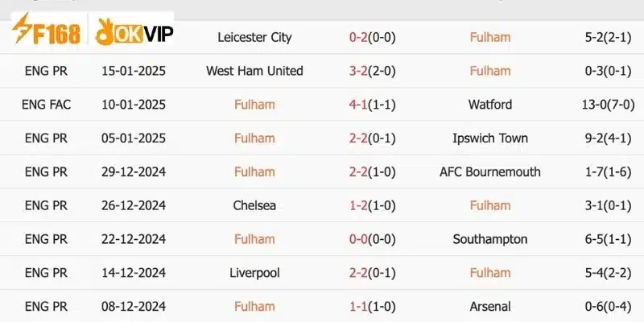Click ENG PR label in the Liverpool row
This screenshot has height=322, width=644.
[46, 273]
